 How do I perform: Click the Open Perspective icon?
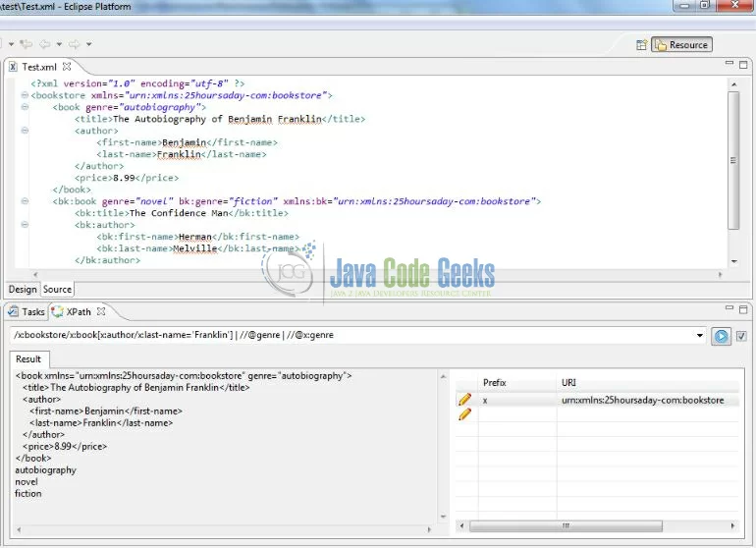tap(641, 45)
